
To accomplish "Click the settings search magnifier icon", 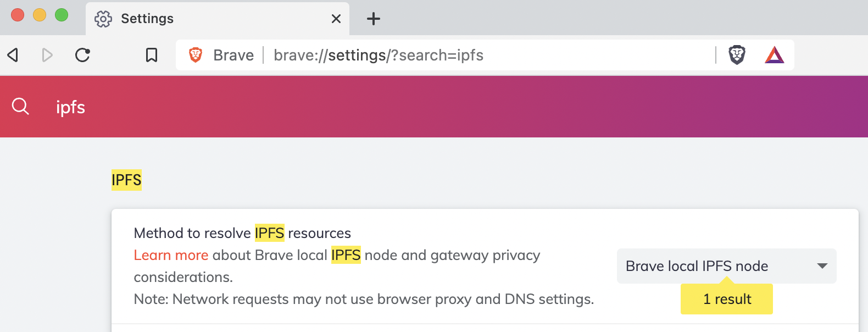I will (20, 106).
